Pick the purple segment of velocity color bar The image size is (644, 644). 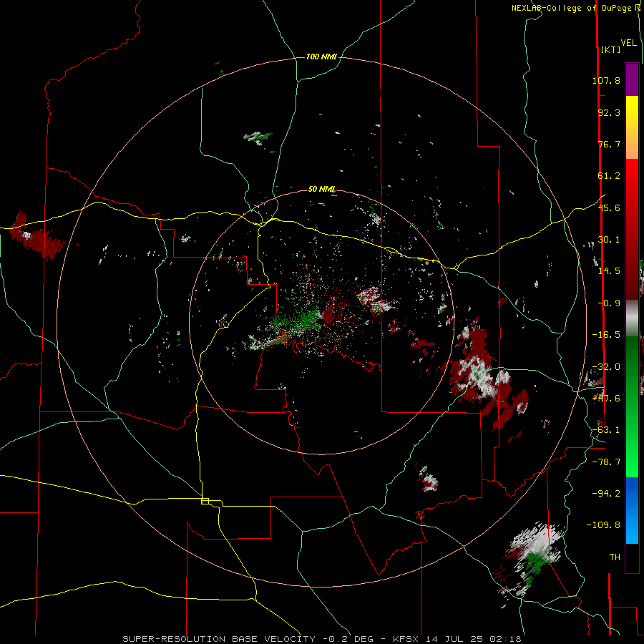[632, 79]
